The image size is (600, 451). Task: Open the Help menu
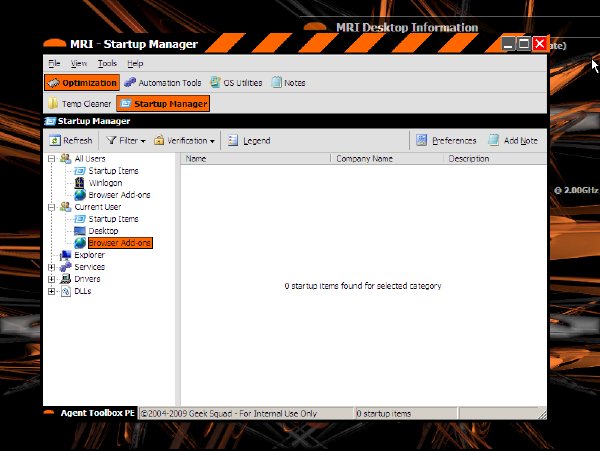pyautogui.click(x=135, y=63)
